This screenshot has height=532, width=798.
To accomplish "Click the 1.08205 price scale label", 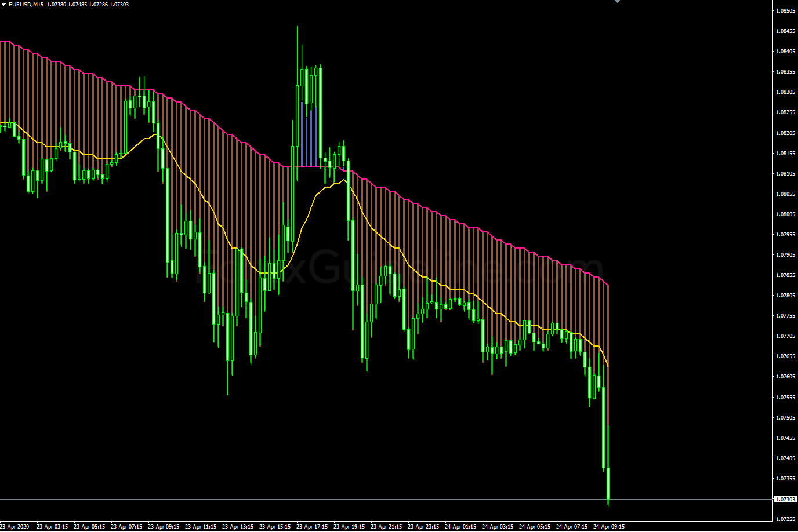I will click(x=785, y=133).
